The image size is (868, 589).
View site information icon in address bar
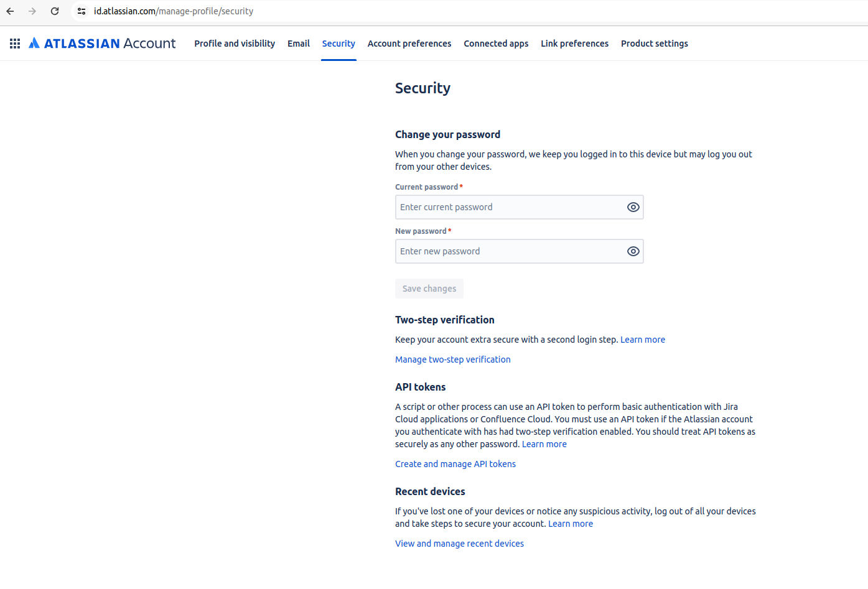[x=82, y=11]
